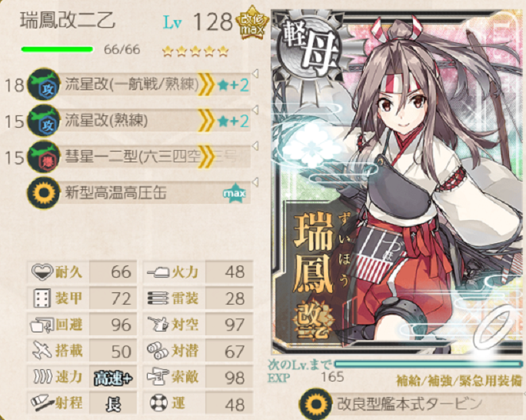
Task: Click the 補給/補強/緊急用装備 label
Action: (459, 381)
